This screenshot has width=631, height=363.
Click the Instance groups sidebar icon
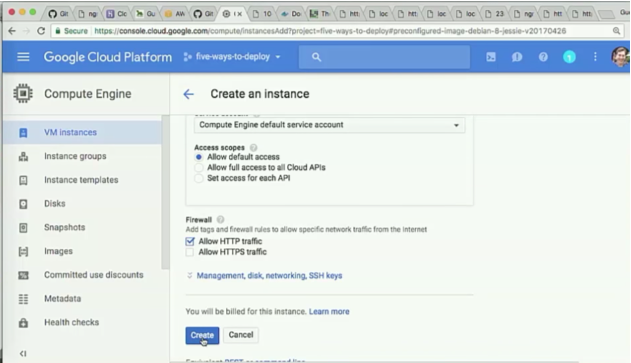coord(23,156)
